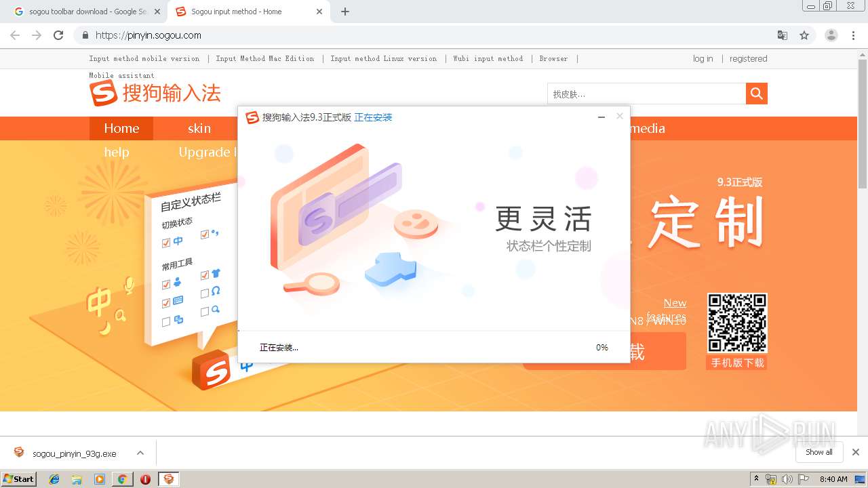The width and height of the screenshot is (868, 488).
Task: Expand the sogou_pinyin_93g.exe download options chevron
Action: click(140, 453)
